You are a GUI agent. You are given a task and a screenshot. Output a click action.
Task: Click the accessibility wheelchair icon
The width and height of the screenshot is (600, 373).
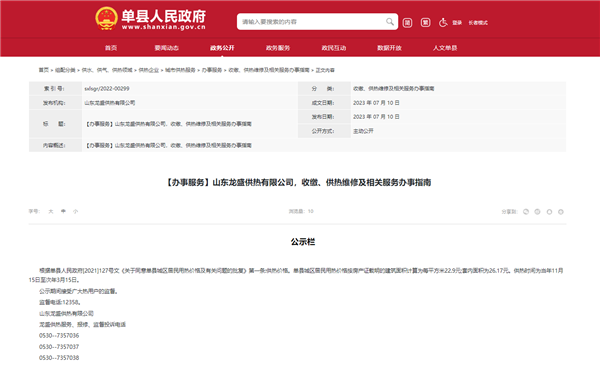[443, 23]
